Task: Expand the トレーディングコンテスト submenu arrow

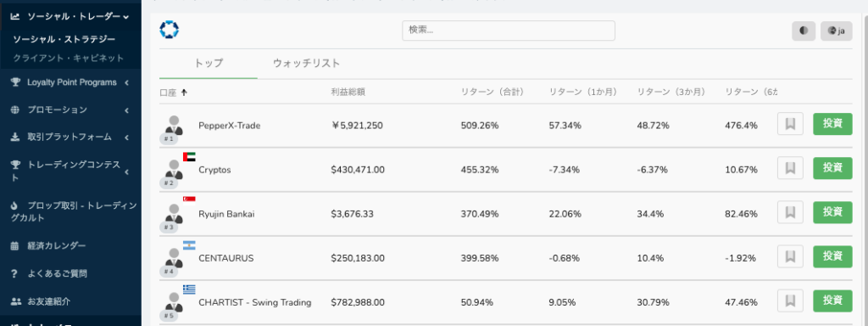Action: click(x=127, y=171)
